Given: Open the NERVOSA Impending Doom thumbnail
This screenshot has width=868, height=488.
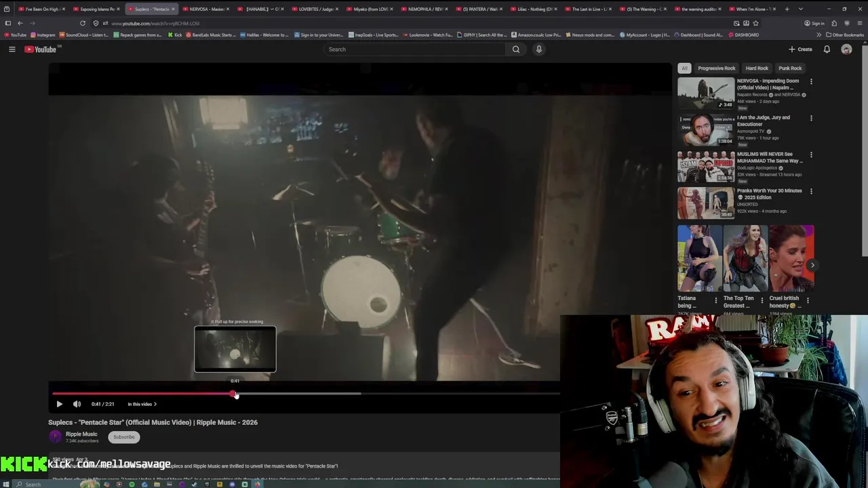Looking at the screenshot, I should [x=706, y=94].
